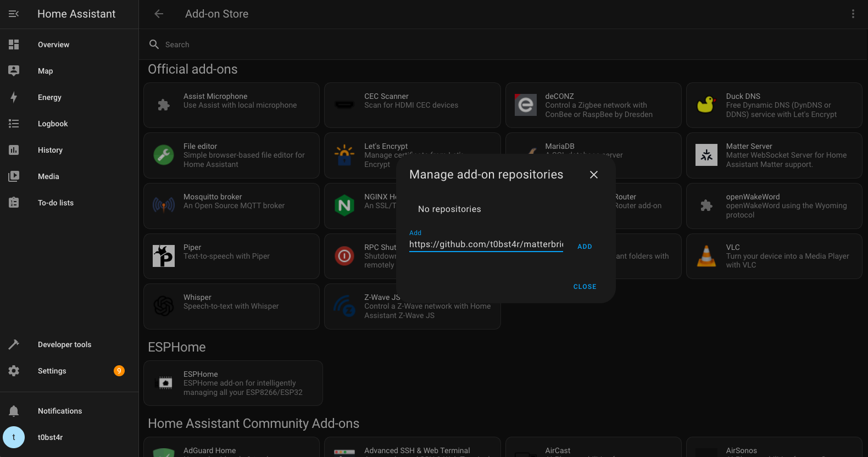The height and width of the screenshot is (457, 868).
Task: Click the History chart icon
Action: pos(14,150)
